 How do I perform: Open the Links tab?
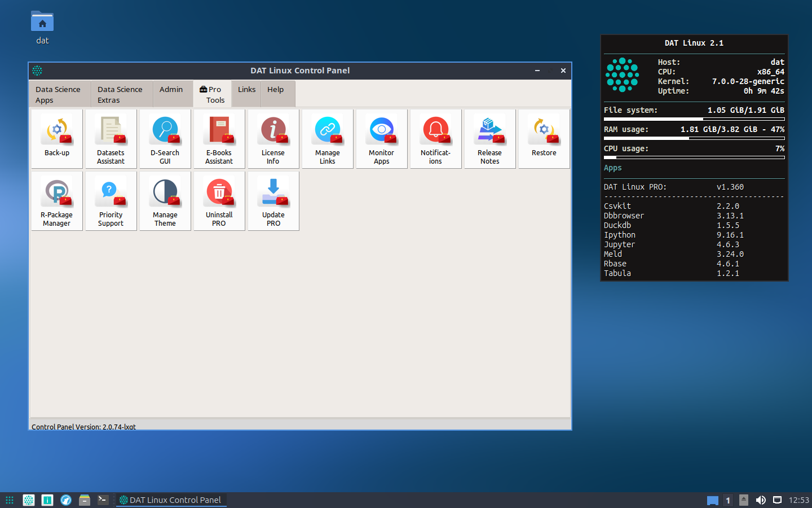click(x=246, y=94)
